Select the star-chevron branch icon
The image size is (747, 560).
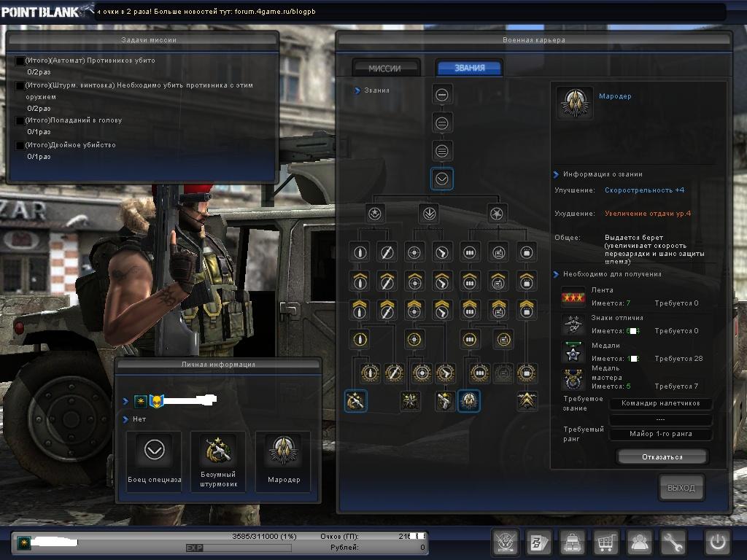pos(374,214)
